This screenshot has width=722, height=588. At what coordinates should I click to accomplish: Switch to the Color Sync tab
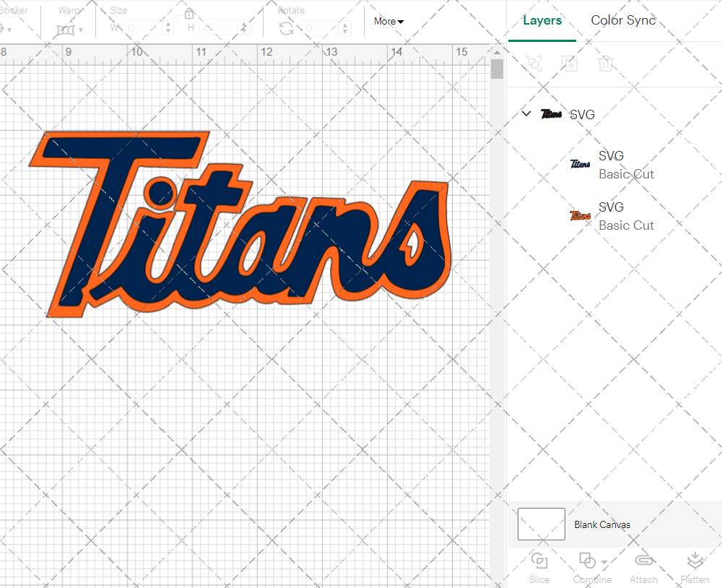tap(623, 20)
